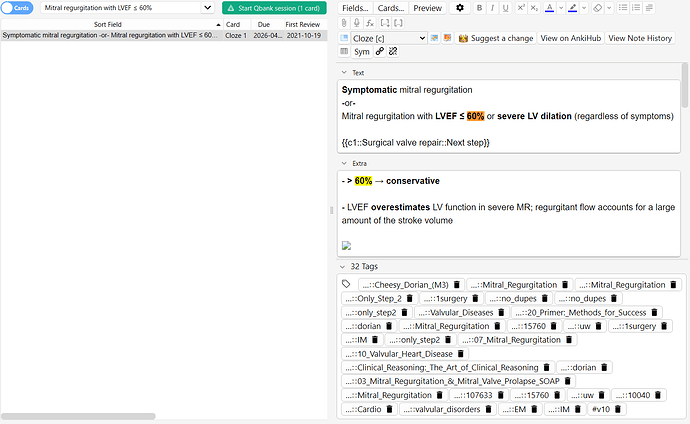Click the Start Qbank session button
Image resolution: width=690 pixels, height=424 pixels.
coord(274,8)
